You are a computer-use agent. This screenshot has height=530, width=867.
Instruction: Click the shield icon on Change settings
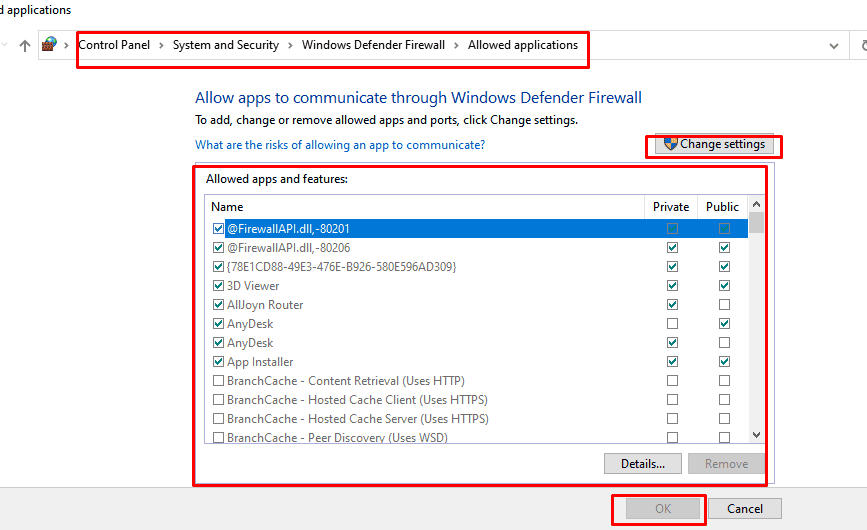pyautogui.click(x=671, y=144)
